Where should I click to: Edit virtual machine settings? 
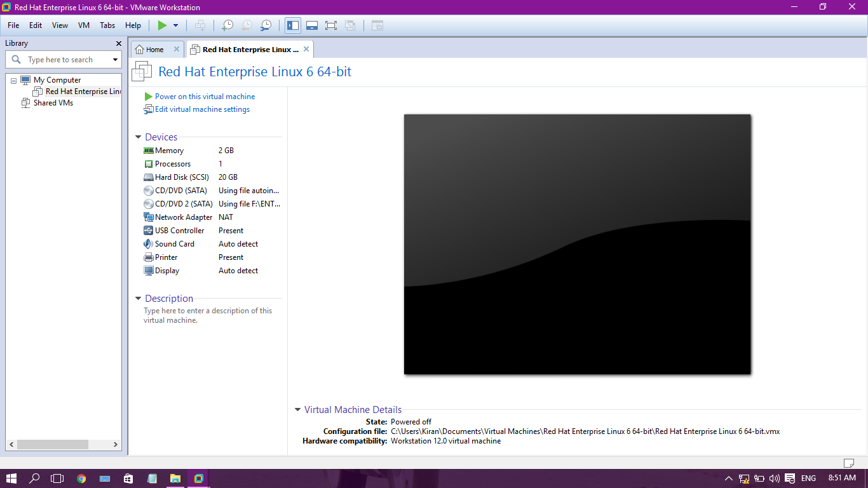(202, 109)
